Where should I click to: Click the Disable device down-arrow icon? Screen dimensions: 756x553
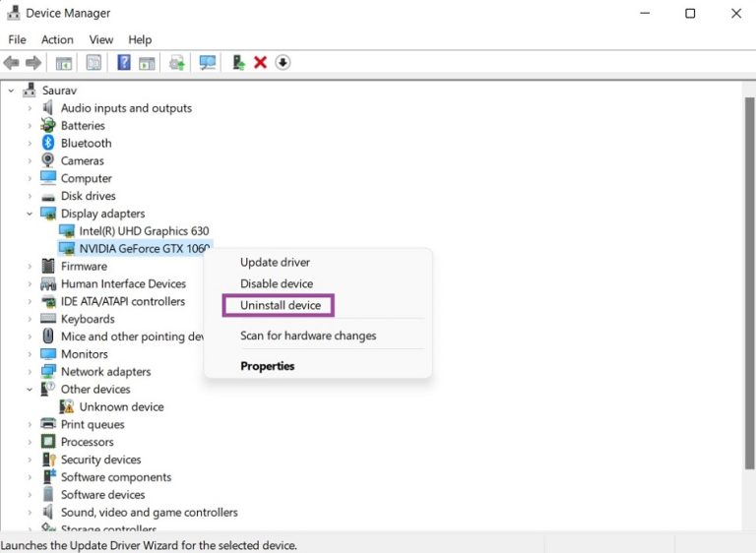pyautogui.click(x=283, y=63)
